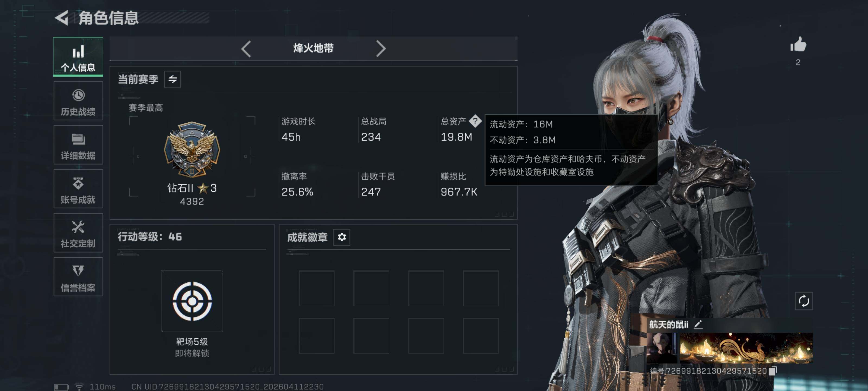Go back using the 角色信息 arrow
The height and width of the screenshot is (391, 868).
[x=62, y=18]
